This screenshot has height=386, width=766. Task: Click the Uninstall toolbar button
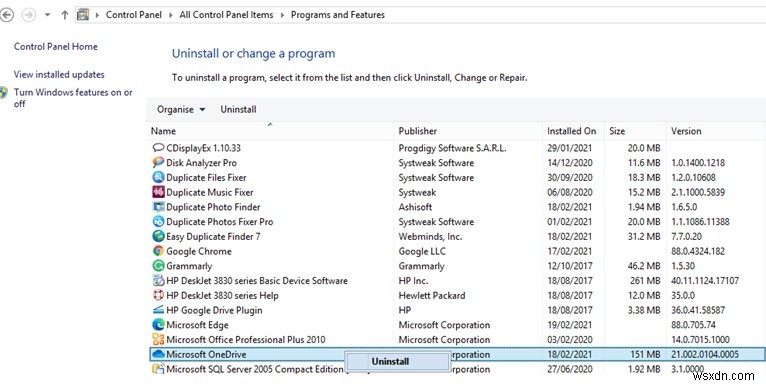click(238, 109)
